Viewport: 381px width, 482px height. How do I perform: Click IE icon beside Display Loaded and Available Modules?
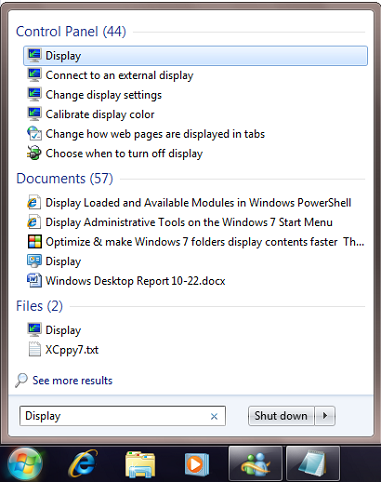pos(34,202)
